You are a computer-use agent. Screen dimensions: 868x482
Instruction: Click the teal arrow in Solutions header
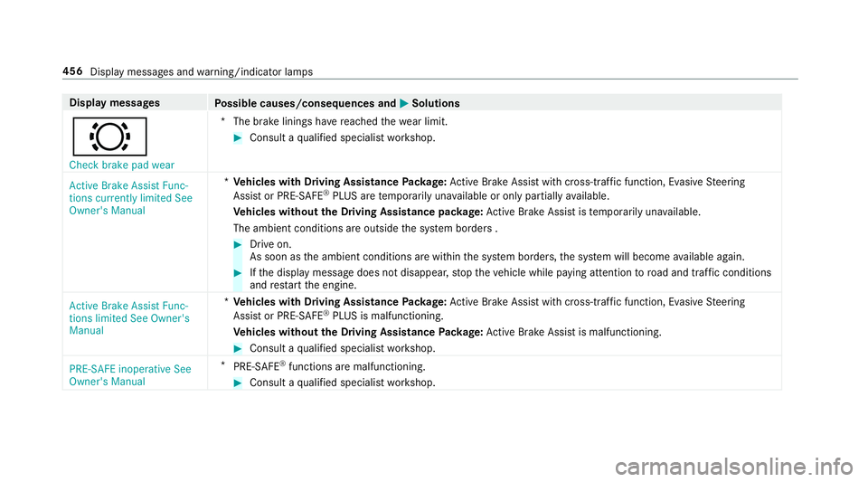(x=403, y=103)
